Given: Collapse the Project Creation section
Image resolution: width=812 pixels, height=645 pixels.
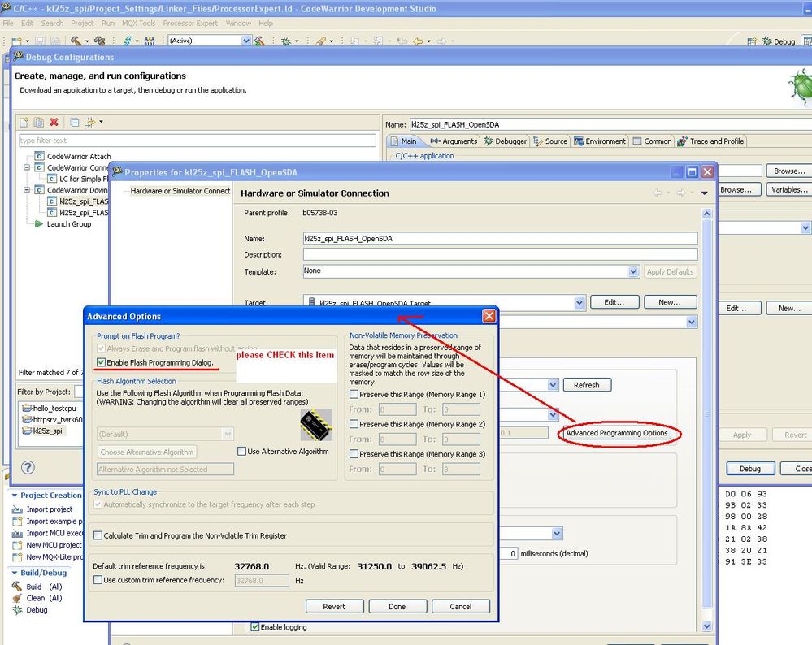Looking at the screenshot, I should [x=15, y=496].
